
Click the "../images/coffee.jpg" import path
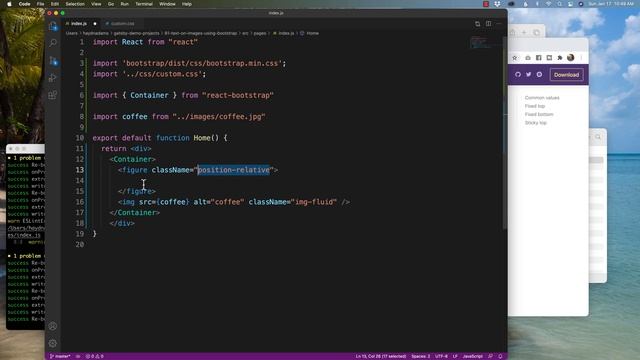coord(219,116)
